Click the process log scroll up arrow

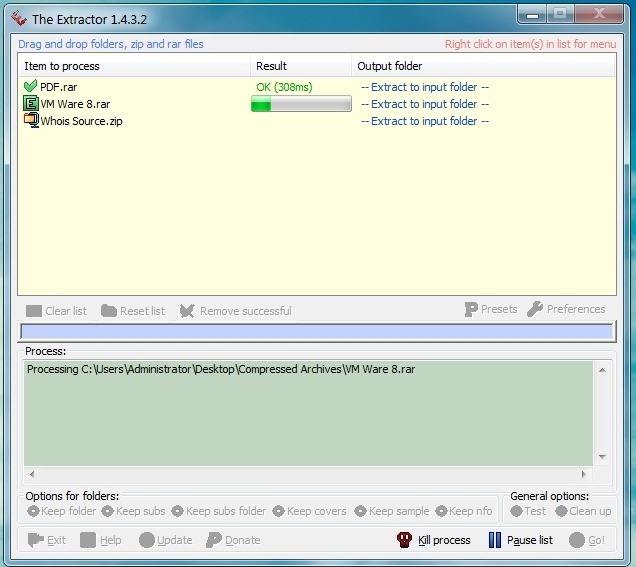point(602,369)
